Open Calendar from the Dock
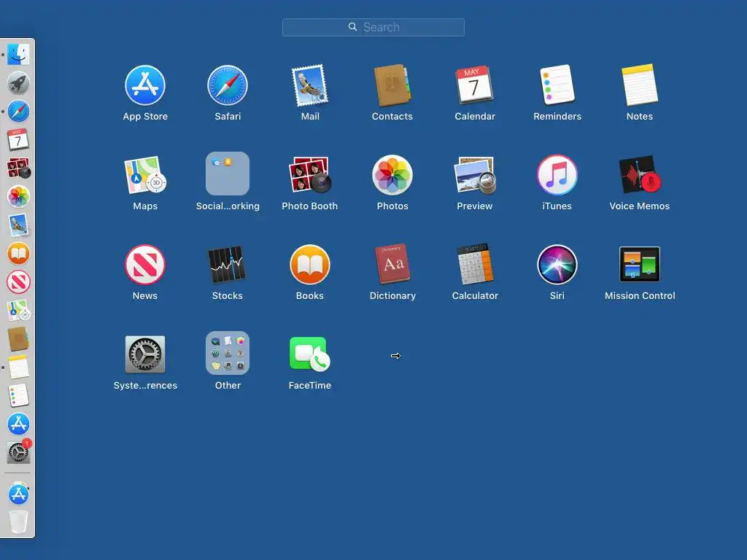Screen dimensions: 747x560 18,140
